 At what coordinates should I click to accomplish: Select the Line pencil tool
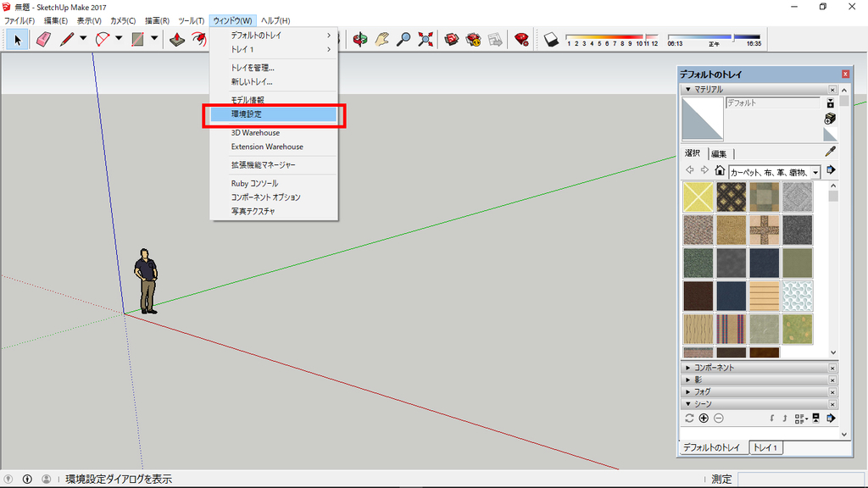(67, 40)
